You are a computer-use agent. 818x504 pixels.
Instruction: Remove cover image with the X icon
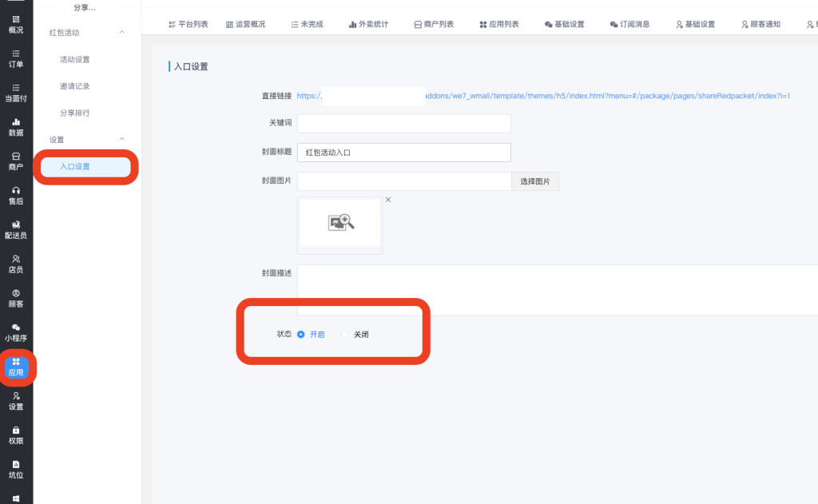click(388, 200)
